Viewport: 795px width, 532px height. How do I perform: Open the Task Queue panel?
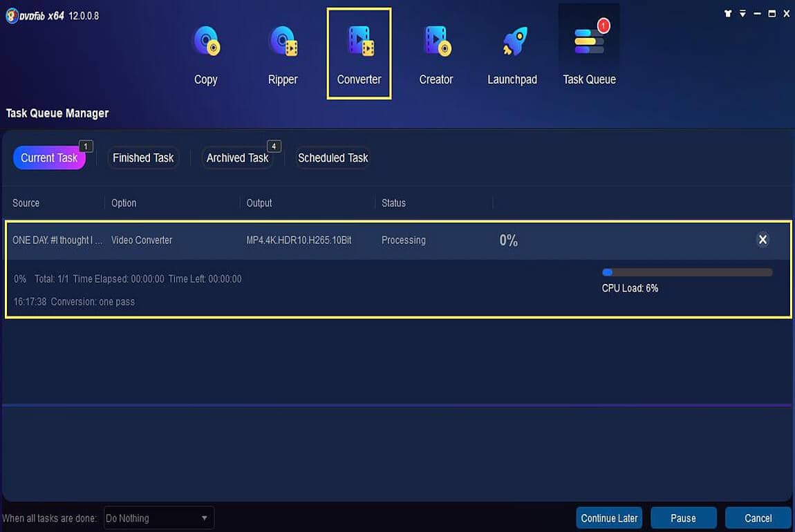[x=589, y=52]
